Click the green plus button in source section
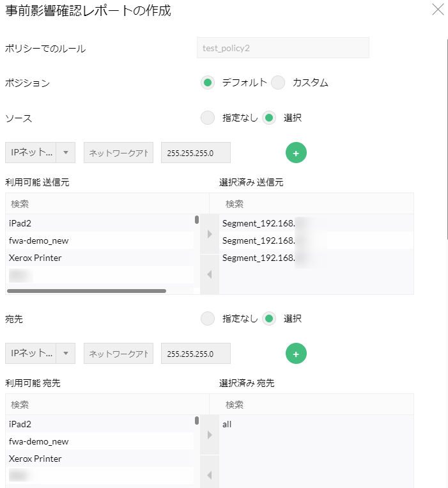 (296, 153)
